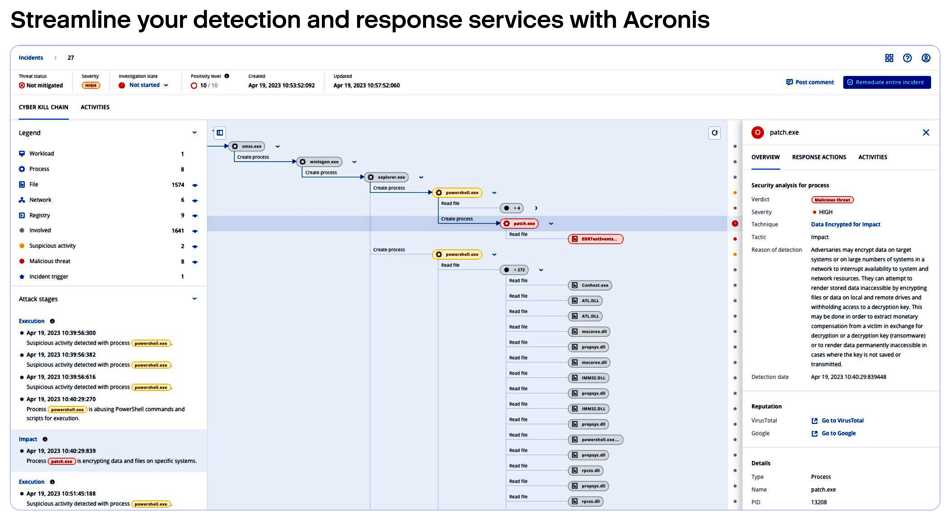Click the info icon beside first Execution stage
Viewport: 950px width, 522px height.
52,321
